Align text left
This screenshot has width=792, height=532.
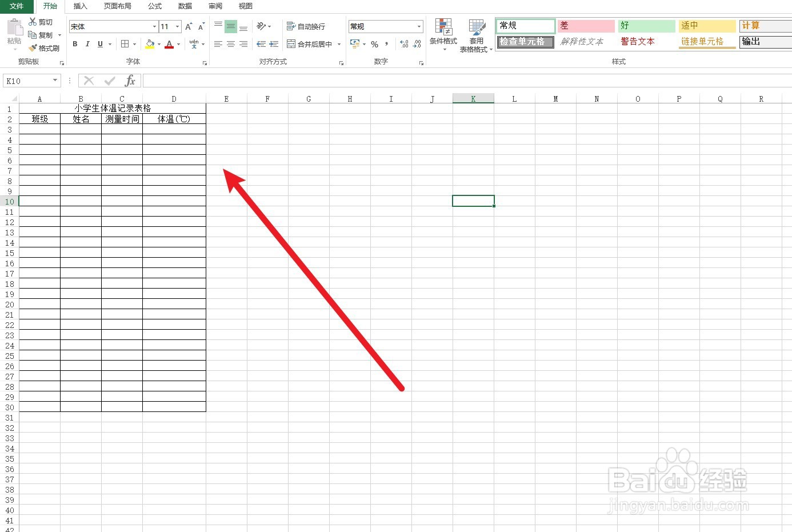(218, 44)
